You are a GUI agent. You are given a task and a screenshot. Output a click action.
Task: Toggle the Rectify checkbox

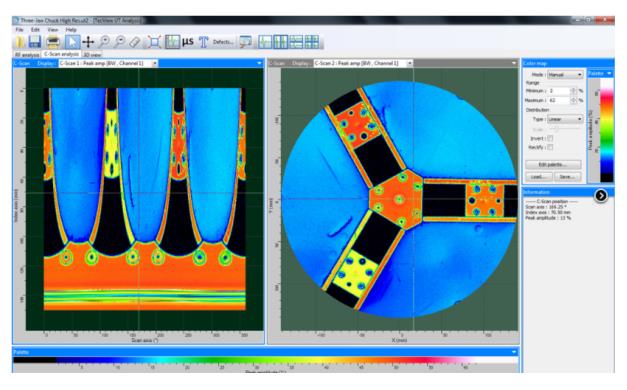pos(550,147)
